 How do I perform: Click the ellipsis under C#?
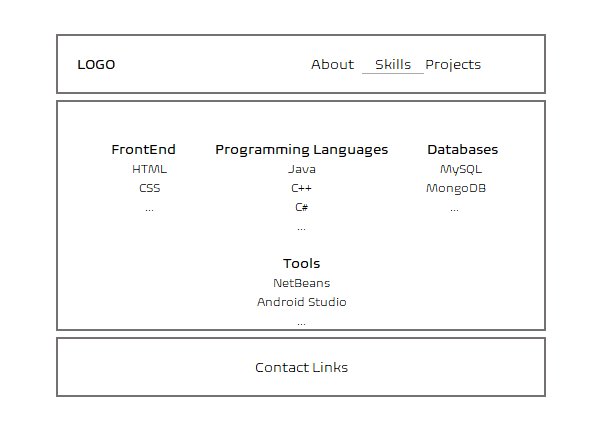pyautogui.click(x=301, y=229)
